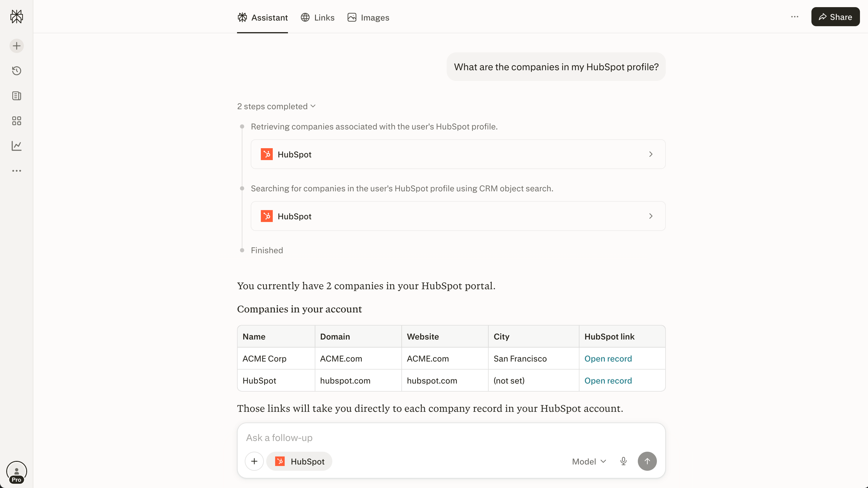Open the Finance chart icon in the sidebar
Image resolution: width=868 pixels, height=488 pixels.
[16, 146]
